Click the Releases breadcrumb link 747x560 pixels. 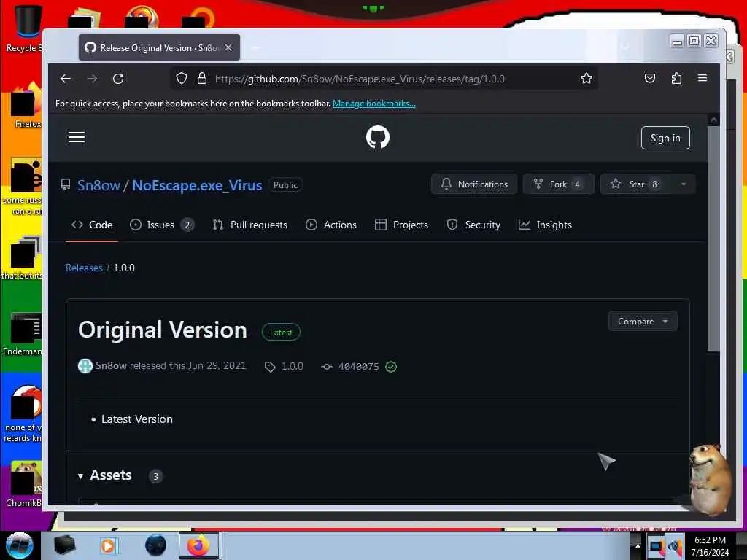pyautogui.click(x=84, y=268)
